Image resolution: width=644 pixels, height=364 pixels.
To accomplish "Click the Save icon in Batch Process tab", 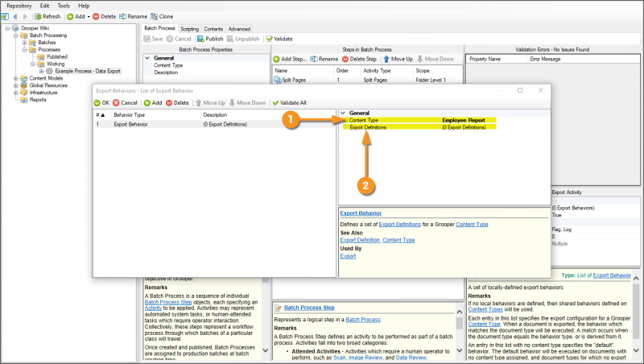I will click(x=147, y=39).
